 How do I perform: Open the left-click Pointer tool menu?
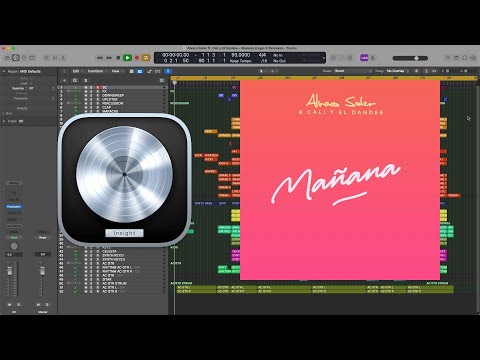262,71
